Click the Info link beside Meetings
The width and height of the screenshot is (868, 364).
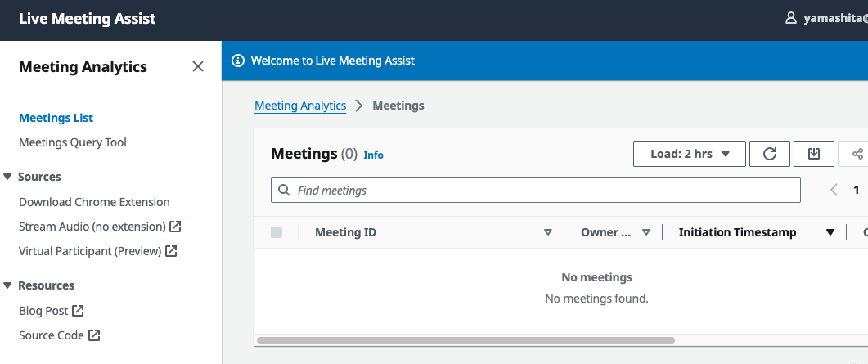(373, 155)
